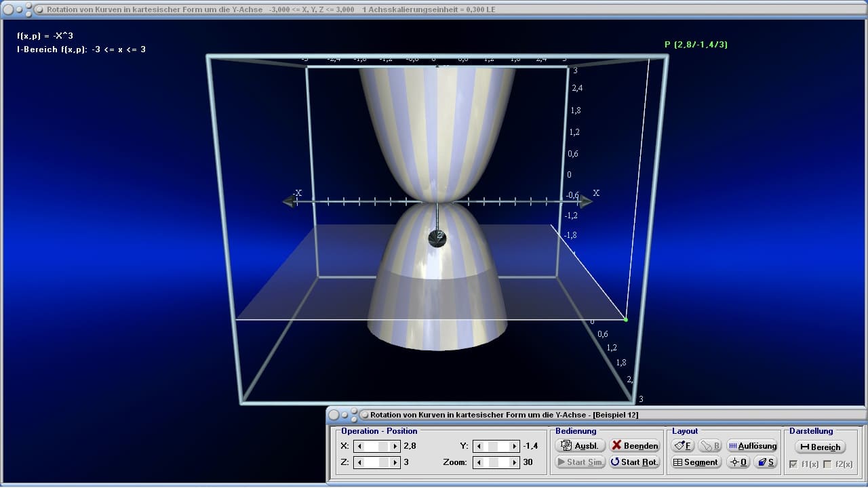Click the leftmost round button in main title bar
Image resolution: width=868 pixels, height=488 pixels.
click(x=9, y=9)
